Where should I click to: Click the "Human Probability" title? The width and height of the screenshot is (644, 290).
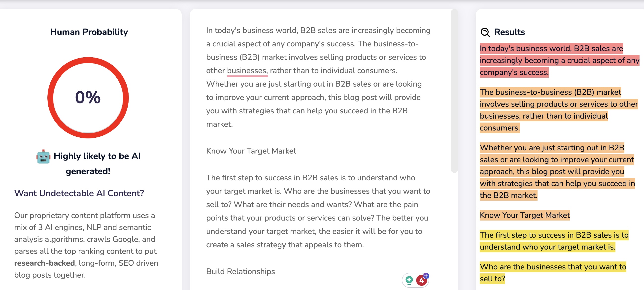[x=89, y=32]
